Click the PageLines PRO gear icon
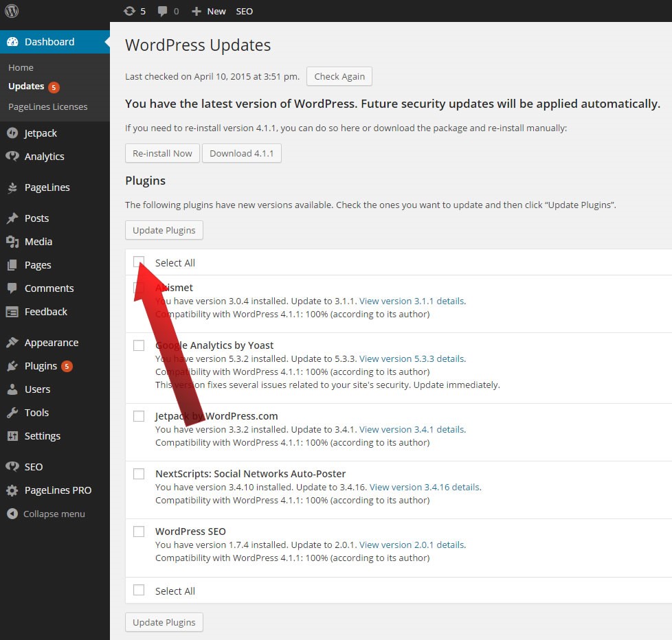The image size is (672, 640). pos(12,490)
